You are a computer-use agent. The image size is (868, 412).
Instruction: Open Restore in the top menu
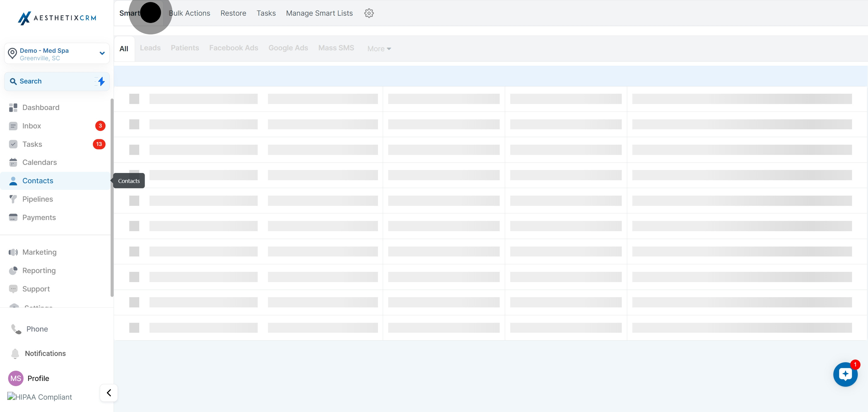[234, 13]
